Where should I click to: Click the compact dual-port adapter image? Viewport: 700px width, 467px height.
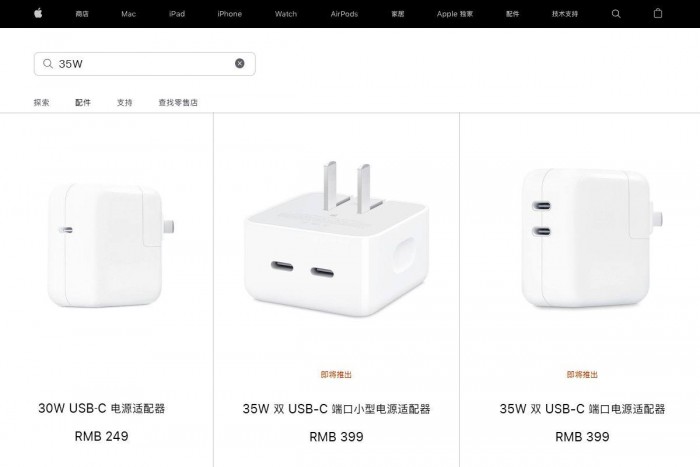click(x=336, y=240)
